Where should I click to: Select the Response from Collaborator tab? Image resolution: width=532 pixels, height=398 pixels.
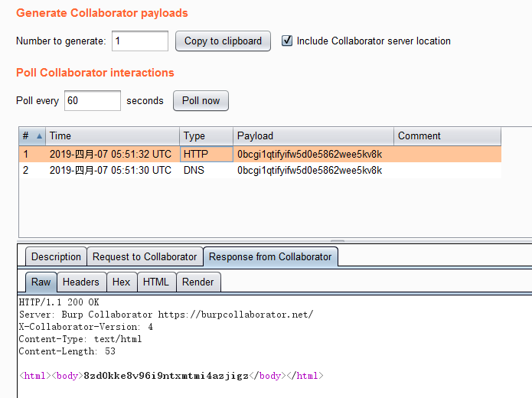click(x=270, y=257)
